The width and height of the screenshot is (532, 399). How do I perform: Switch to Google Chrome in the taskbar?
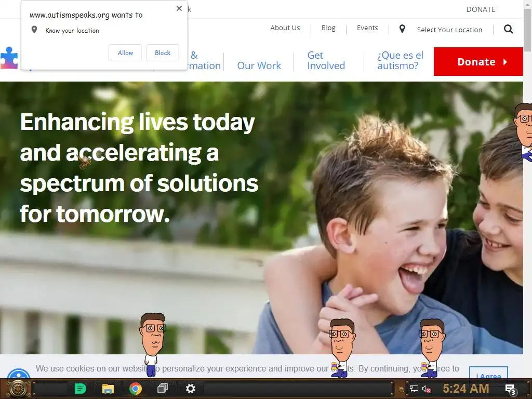pyautogui.click(x=136, y=389)
